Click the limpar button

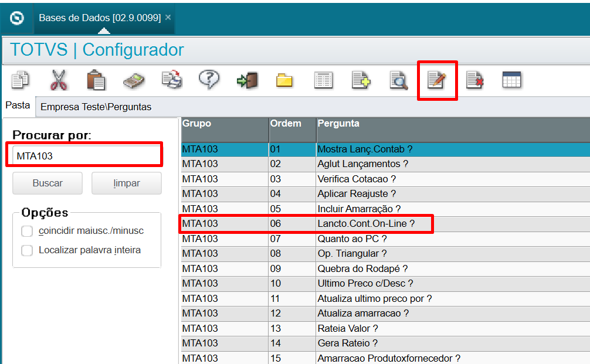click(x=127, y=183)
